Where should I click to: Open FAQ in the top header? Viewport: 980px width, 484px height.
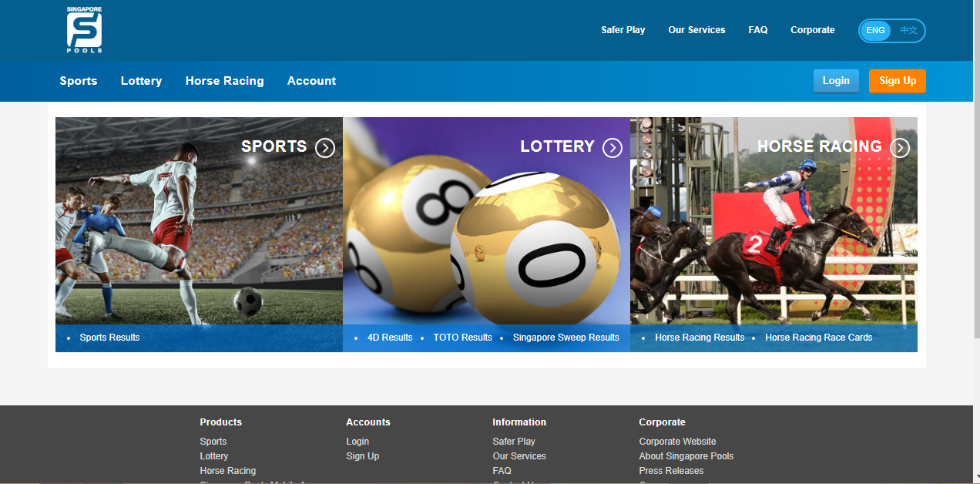coord(758,30)
